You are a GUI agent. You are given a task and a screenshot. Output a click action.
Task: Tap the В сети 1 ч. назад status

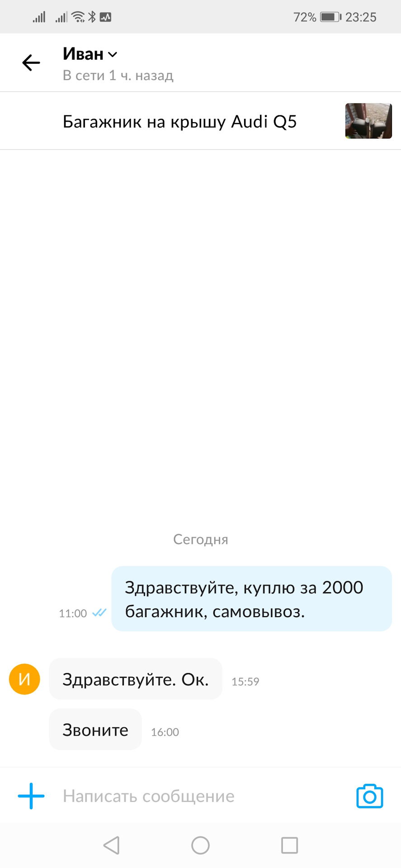coord(118,75)
